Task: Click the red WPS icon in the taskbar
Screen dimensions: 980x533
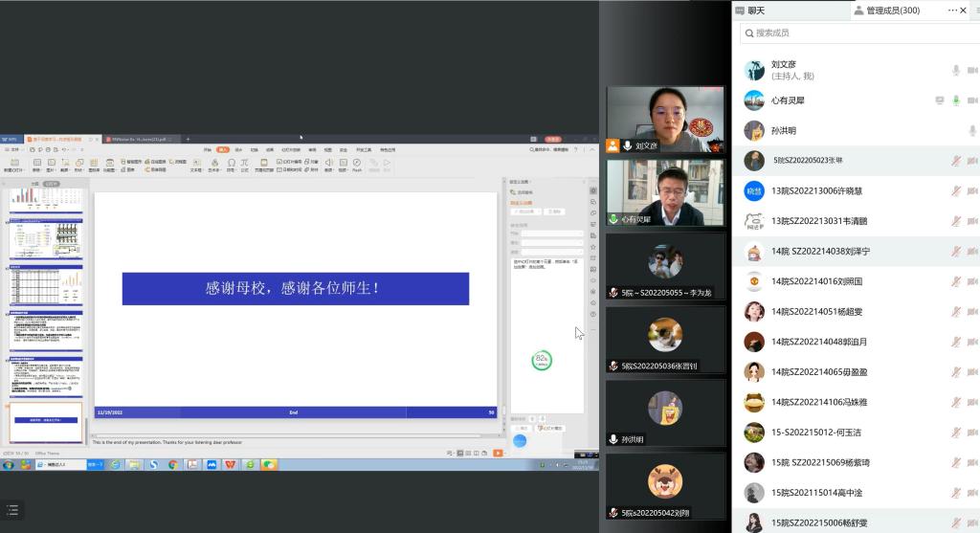Action: [230, 465]
